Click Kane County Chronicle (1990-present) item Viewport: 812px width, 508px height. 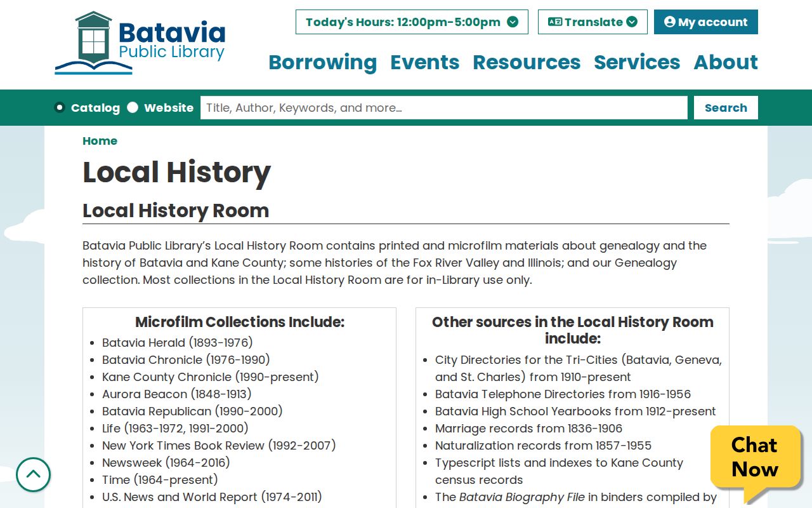[211, 377]
